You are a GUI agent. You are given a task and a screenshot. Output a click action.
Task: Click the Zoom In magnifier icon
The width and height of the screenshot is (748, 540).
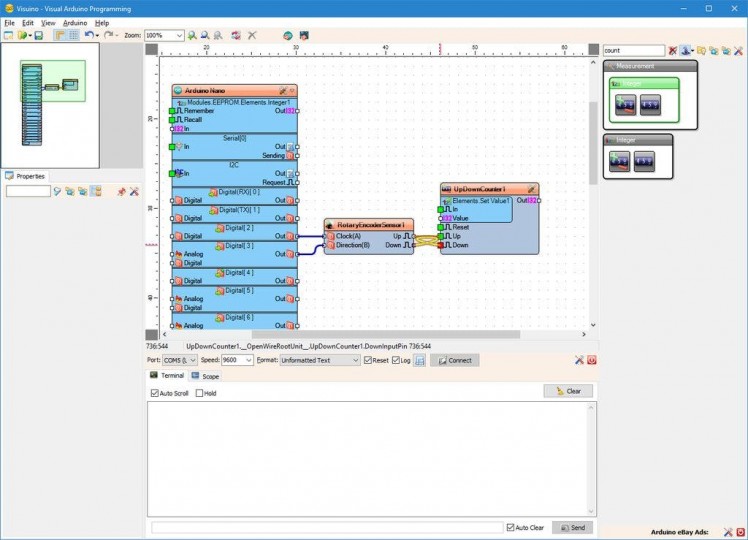pos(192,35)
